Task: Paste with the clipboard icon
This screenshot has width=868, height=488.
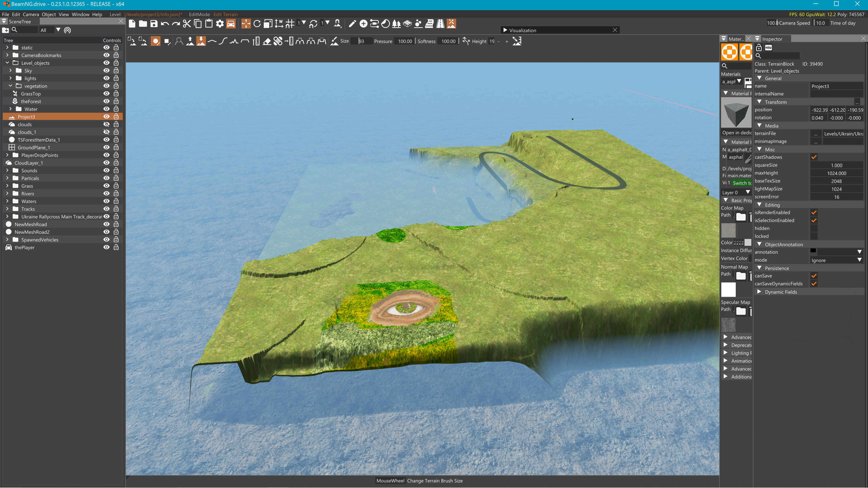Action: pyautogui.click(x=209, y=23)
